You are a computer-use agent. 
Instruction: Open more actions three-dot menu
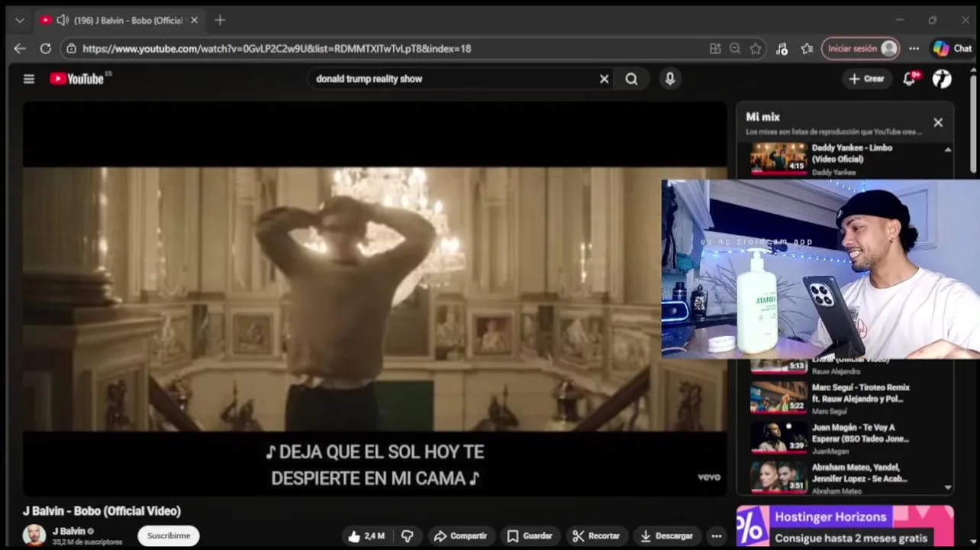coord(716,535)
